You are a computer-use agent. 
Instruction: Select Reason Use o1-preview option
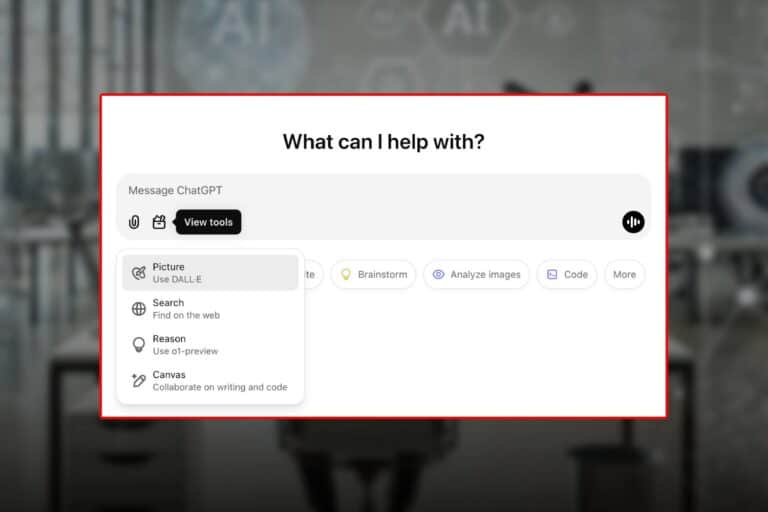click(210, 344)
